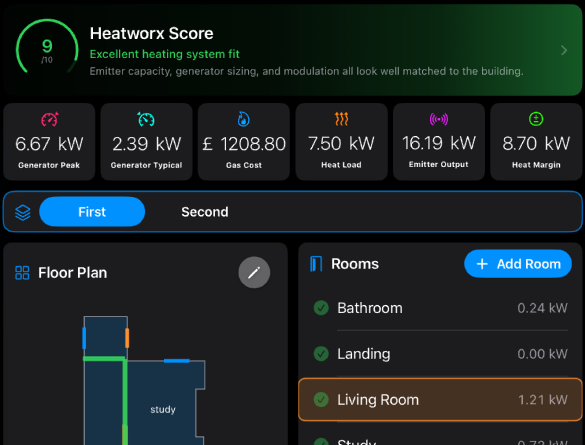The width and height of the screenshot is (585, 445).
Task: Click the Floor Plan grid icon
Action: [x=22, y=273]
